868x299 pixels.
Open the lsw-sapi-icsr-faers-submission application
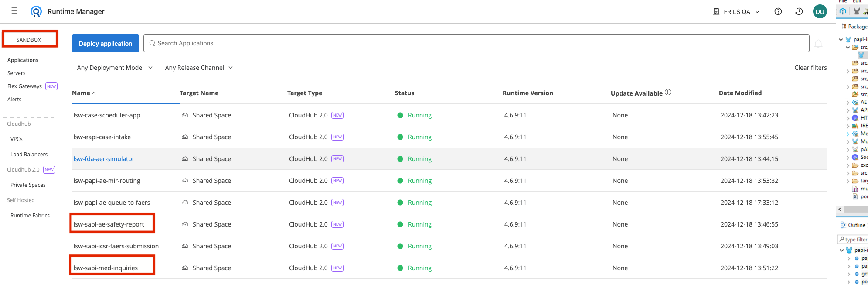[x=116, y=246]
